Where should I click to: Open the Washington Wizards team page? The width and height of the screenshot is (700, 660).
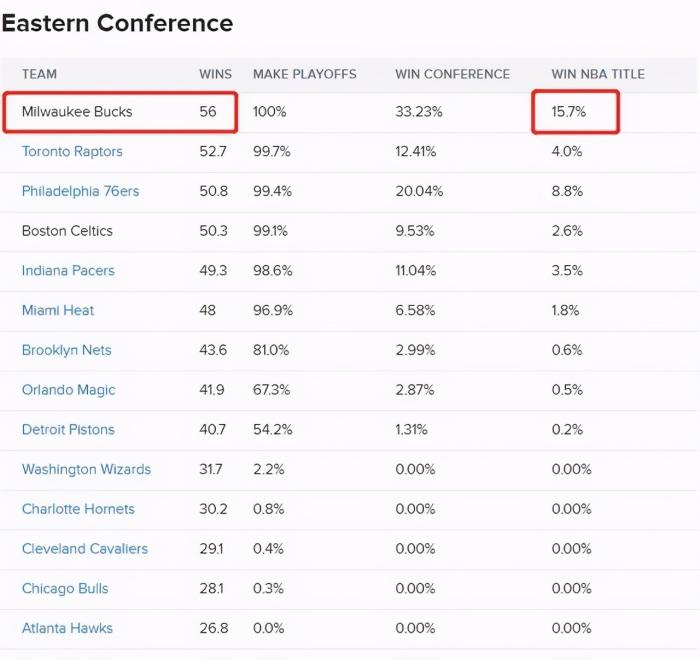(86, 469)
